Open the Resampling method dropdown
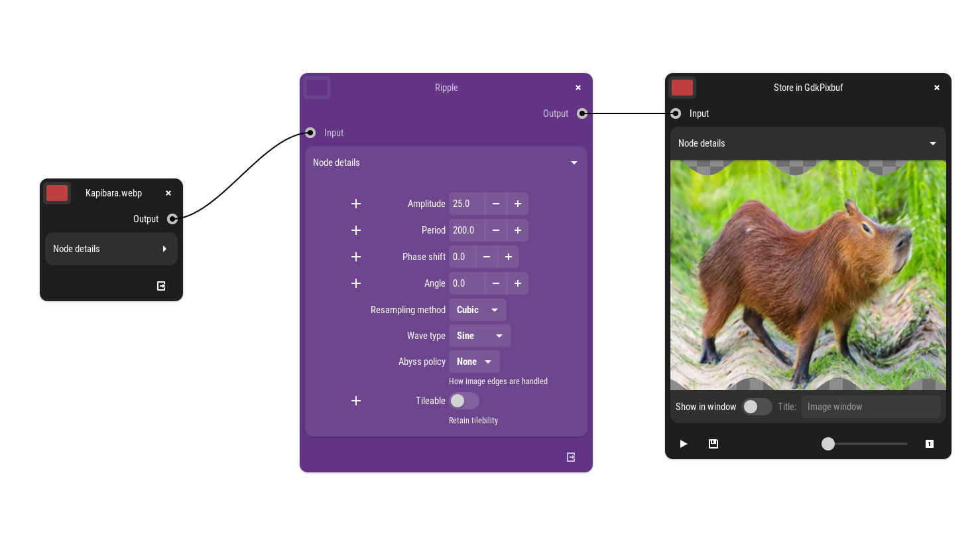 pyautogui.click(x=477, y=310)
